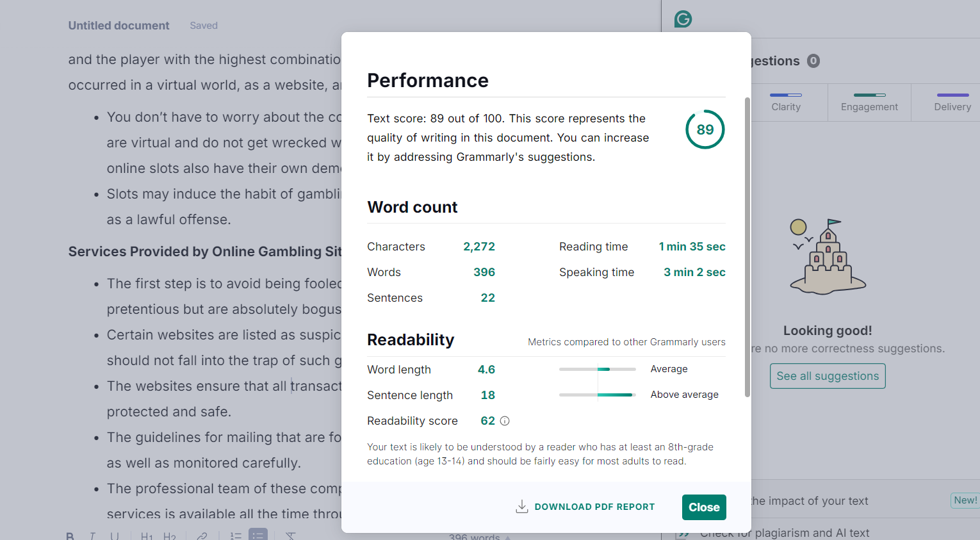Toggle italic formatting in editor toolbar
Image resolution: width=980 pixels, height=540 pixels.
click(92, 536)
